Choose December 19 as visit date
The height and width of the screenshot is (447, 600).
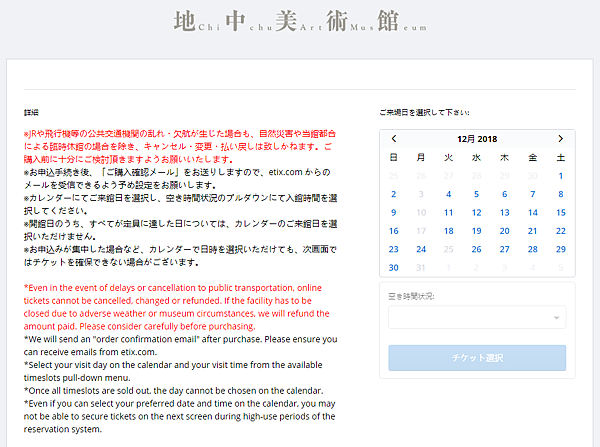(476, 231)
